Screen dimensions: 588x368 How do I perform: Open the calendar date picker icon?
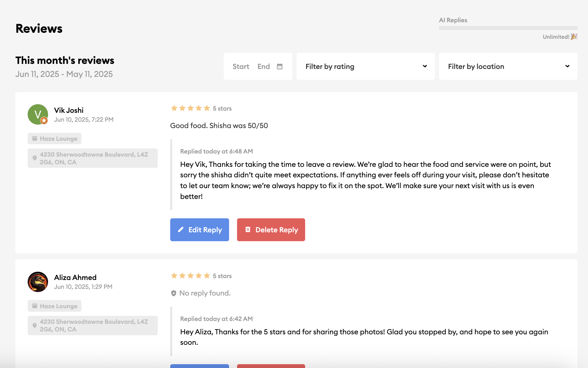pos(280,66)
